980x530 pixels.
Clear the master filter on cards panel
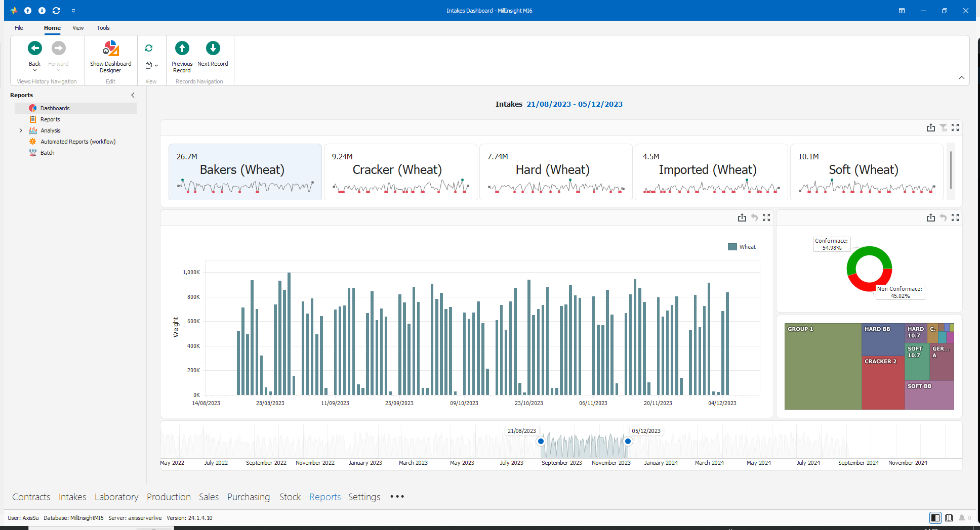pos(943,128)
